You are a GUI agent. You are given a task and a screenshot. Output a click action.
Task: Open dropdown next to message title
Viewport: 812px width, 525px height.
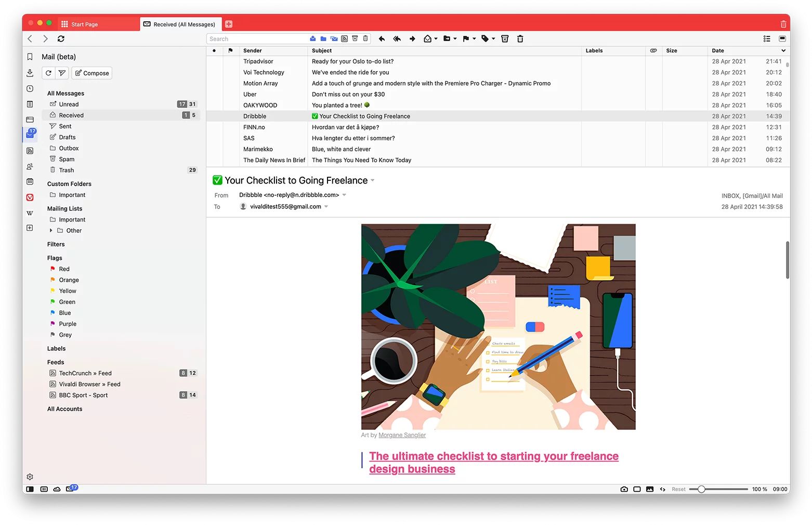[373, 181]
